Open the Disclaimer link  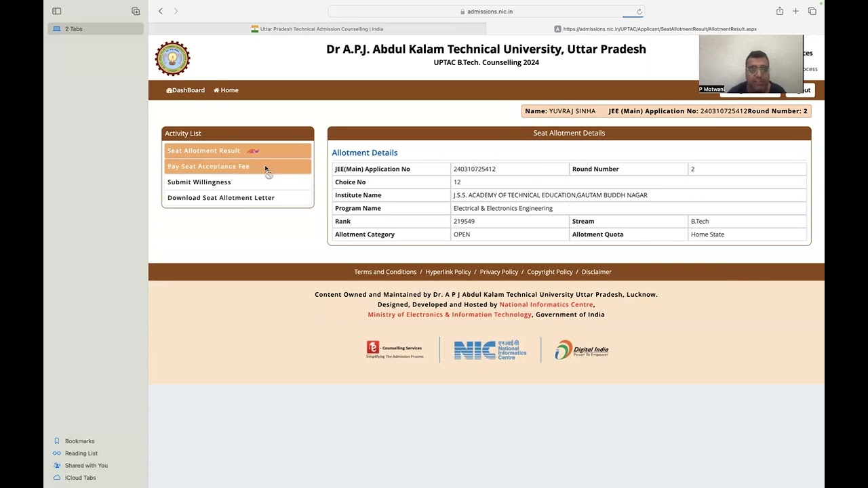597,272
